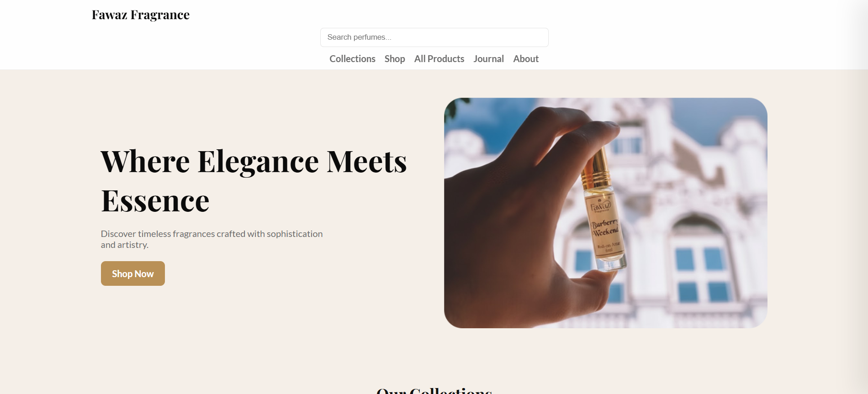Click the Discover timeless fragrances tagline
The width and height of the screenshot is (868, 394).
212,239
